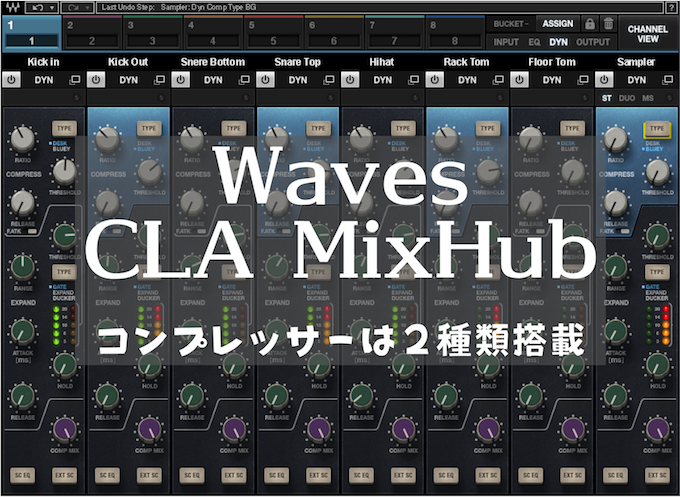Expand the Snere Bottom channel window icon
Viewport: 680px width, 497px height.
pos(244,80)
